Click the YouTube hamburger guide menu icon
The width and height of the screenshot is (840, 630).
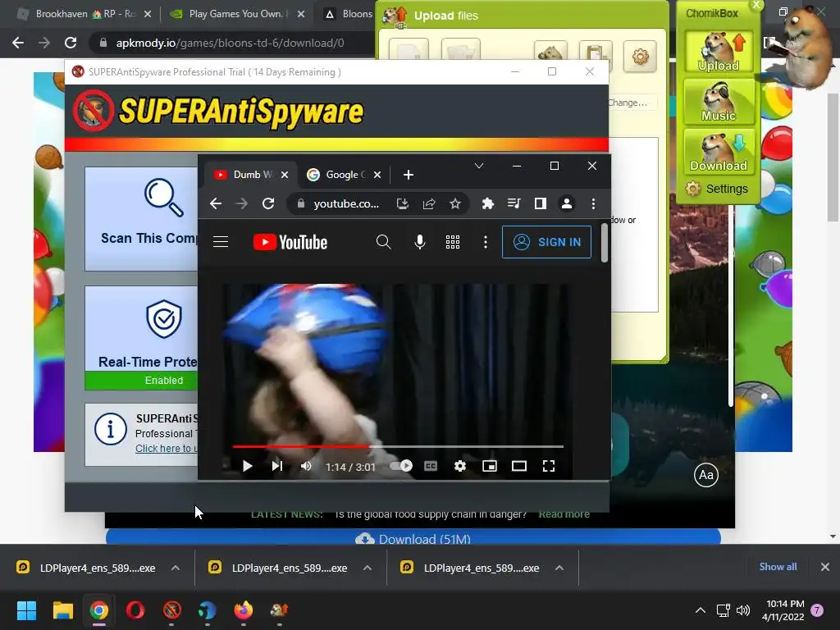coord(221,242)
